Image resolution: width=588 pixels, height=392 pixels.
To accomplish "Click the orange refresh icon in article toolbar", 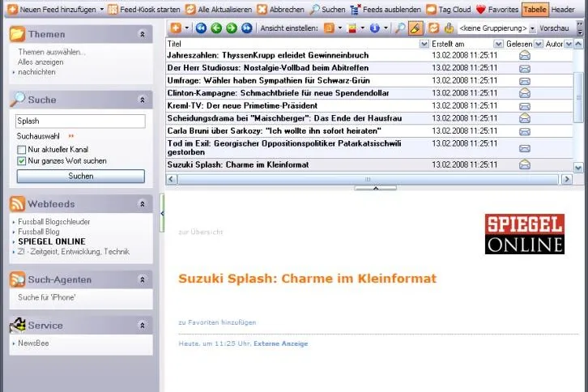I will tap(433, 28).
